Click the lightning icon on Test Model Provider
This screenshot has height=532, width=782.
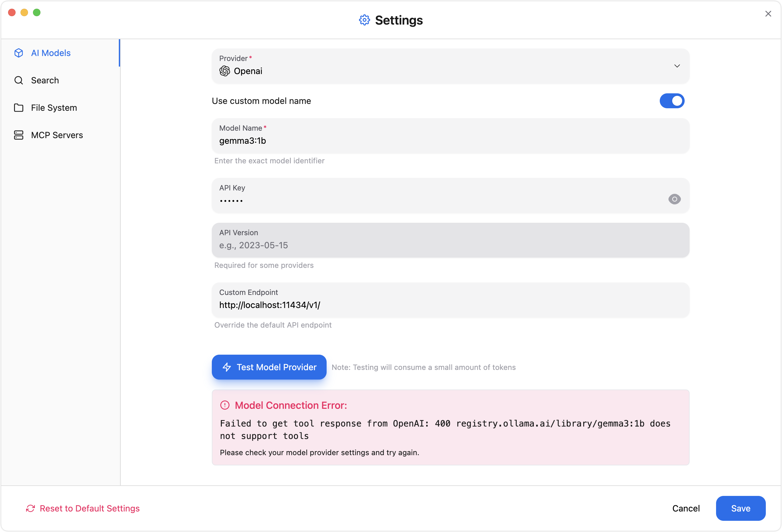point(227,367)
